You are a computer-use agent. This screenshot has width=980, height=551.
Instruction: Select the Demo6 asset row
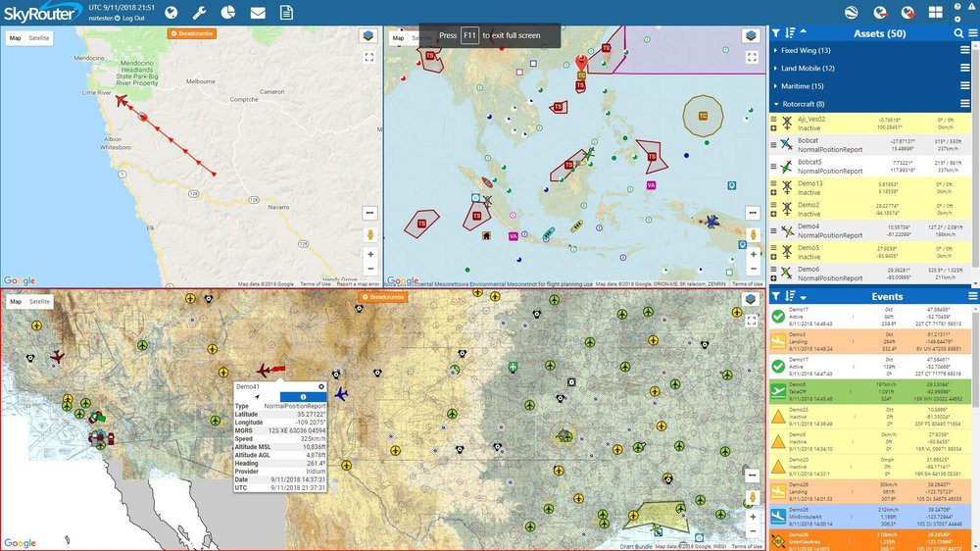(870, 274)
